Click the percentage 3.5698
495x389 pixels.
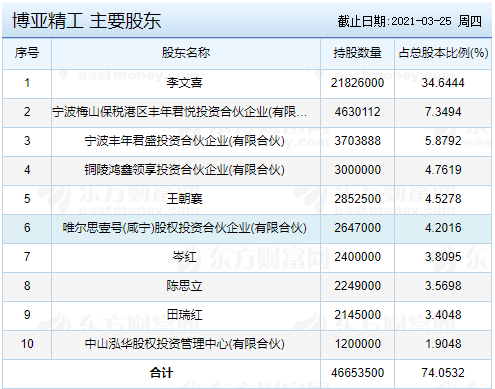(443, 286)
